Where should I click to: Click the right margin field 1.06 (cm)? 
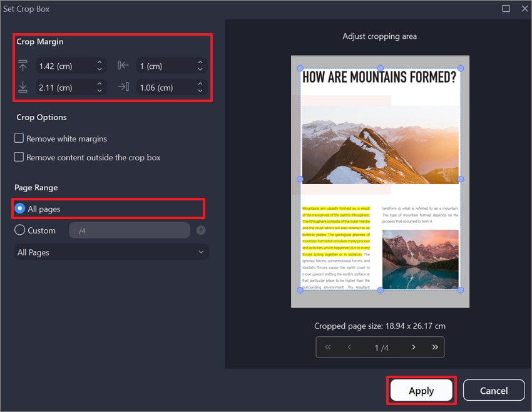pos(172,88)
